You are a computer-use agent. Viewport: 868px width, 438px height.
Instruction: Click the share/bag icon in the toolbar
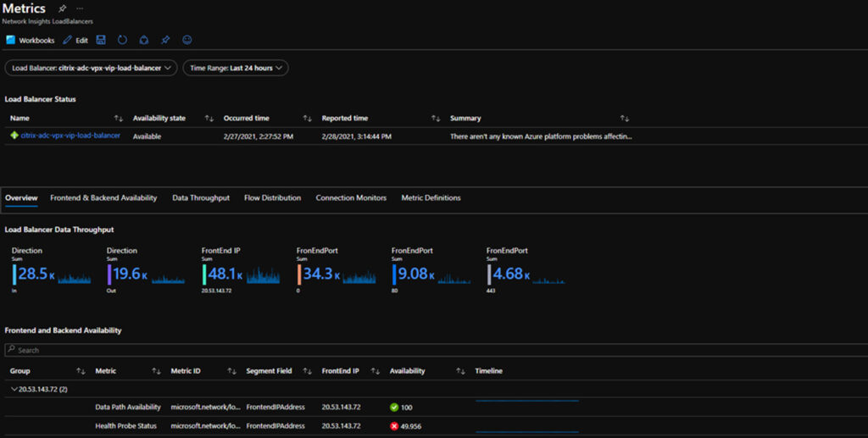click(143, 40)
